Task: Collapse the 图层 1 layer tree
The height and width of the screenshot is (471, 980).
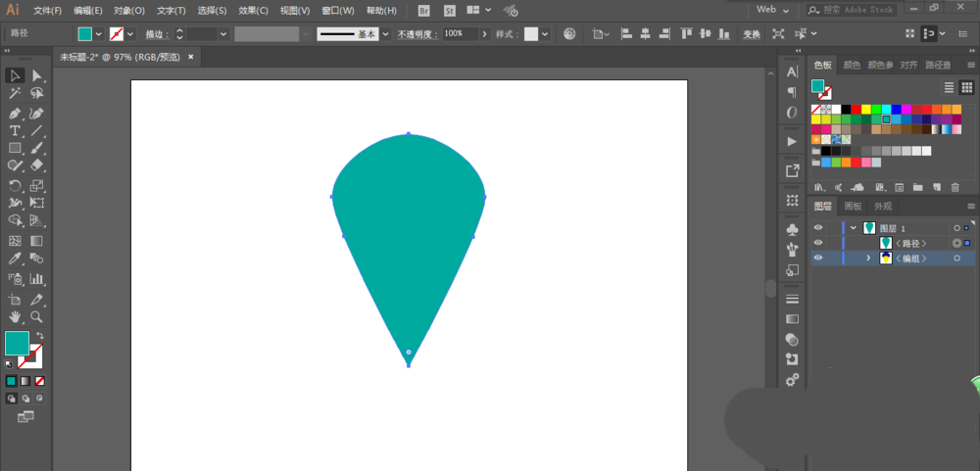Action: pos(854,228)
